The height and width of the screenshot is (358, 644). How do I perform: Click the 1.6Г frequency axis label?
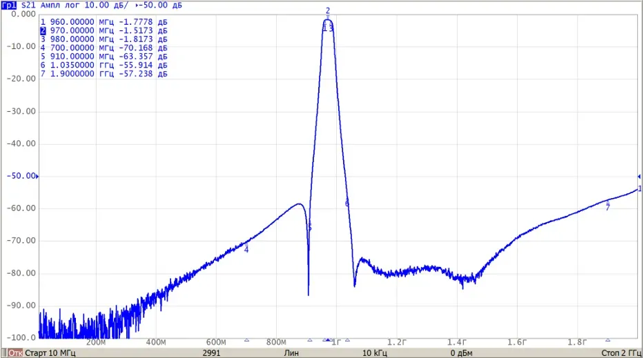(517, 342)
